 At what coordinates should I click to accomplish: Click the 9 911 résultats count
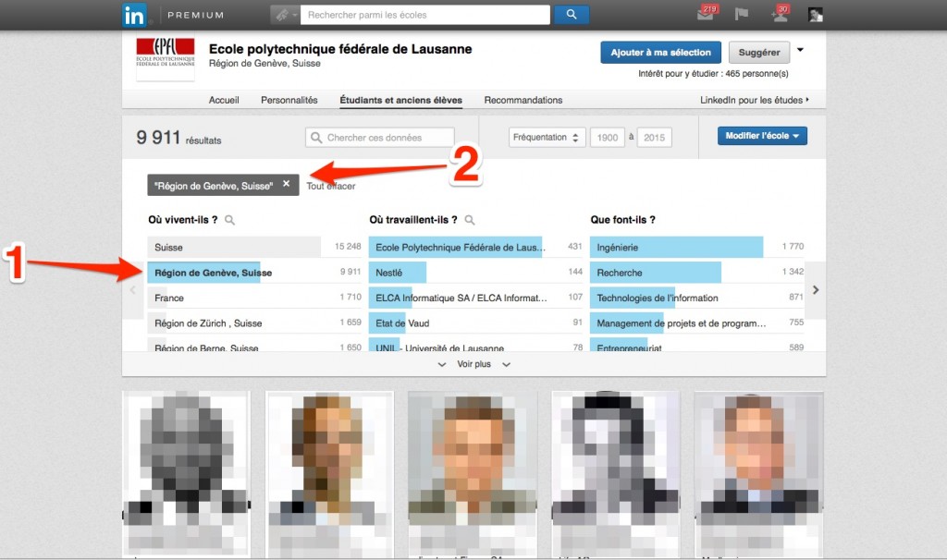coord(178,139)
